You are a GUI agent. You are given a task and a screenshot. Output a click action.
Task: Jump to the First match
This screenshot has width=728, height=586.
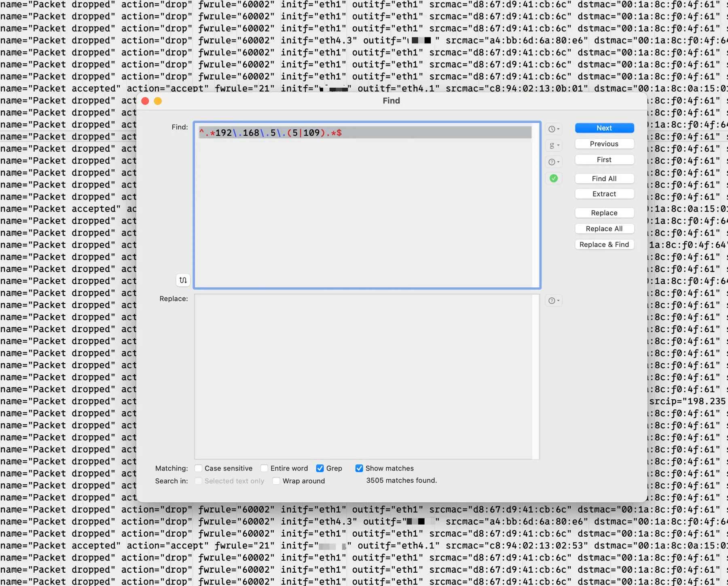(604, 159)
